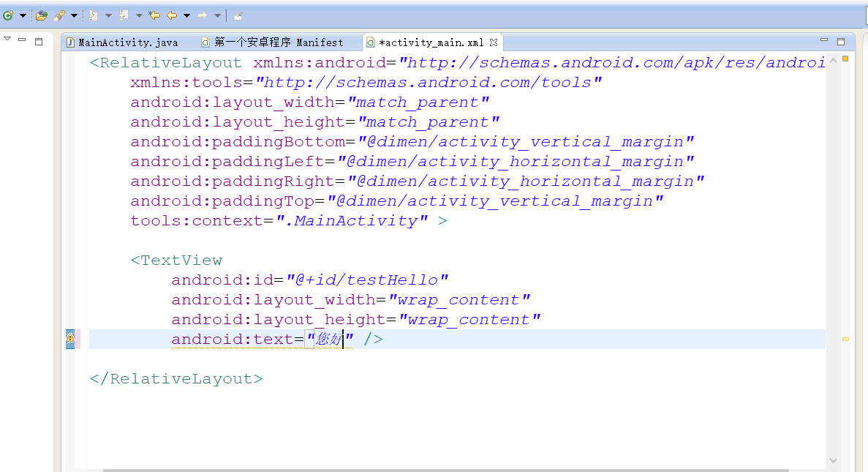This screenshot has width=868, height=472.
Task: Click the yellow warning mark in overview ruler
Action: coord(845,339)
